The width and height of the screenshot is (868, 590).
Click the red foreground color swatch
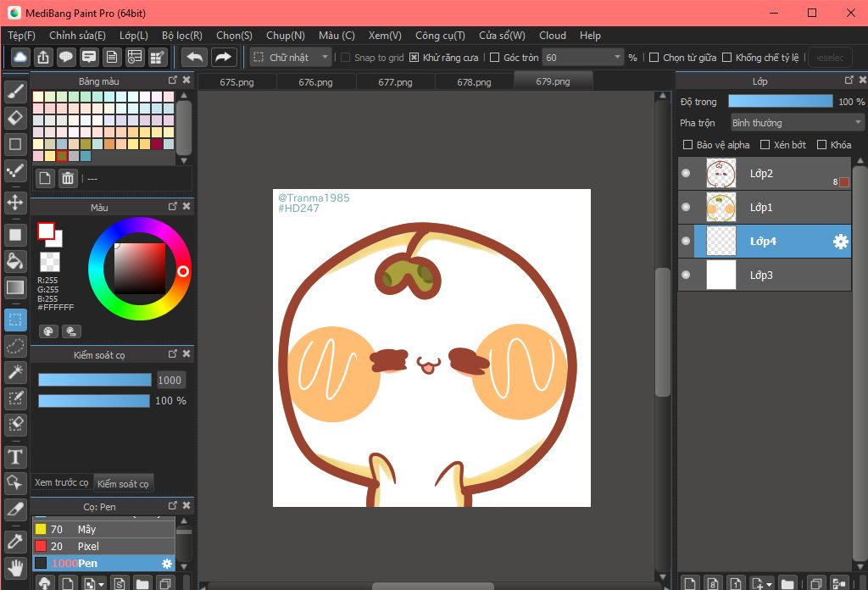click(46, 231)
